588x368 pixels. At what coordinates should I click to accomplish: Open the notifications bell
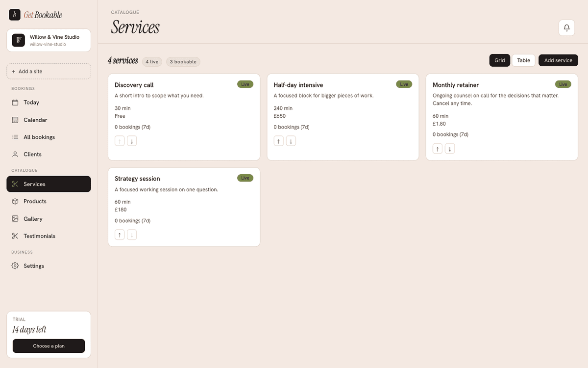(x=566, y=28)
